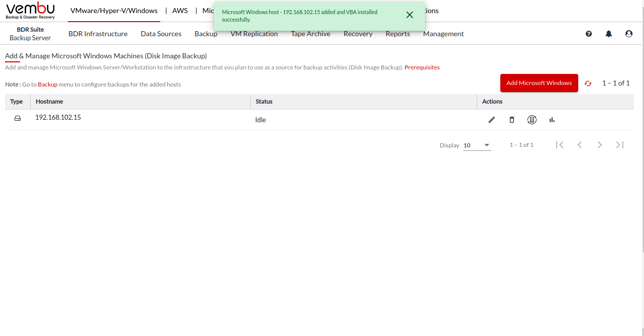644x336 pixels.
Task: Click the Add Microsoft Windows button
Action: coord(539,83)
